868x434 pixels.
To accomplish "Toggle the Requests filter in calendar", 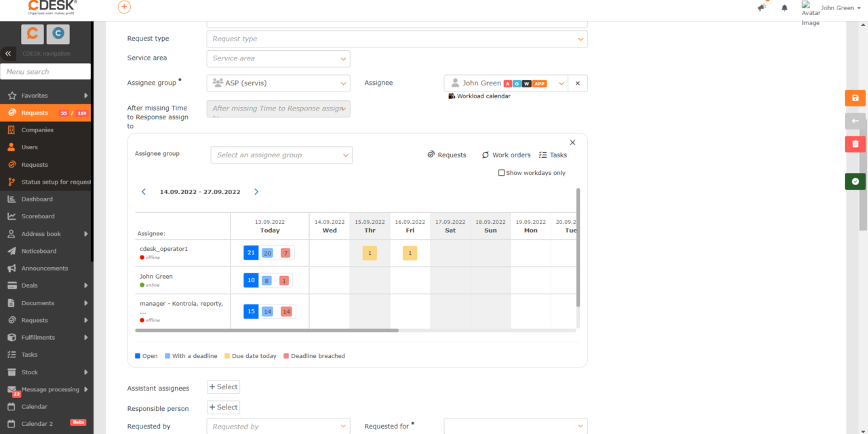I will click(x=447, y=155).
